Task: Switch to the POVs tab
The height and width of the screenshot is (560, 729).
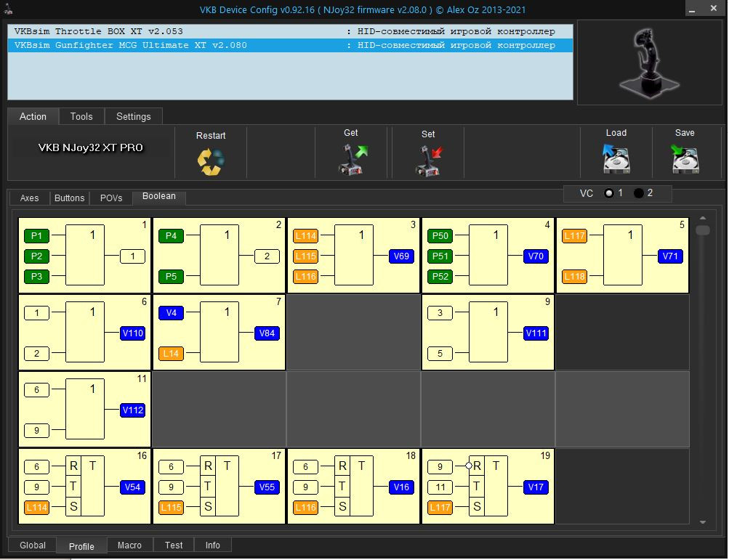Action: pos(111,198)
